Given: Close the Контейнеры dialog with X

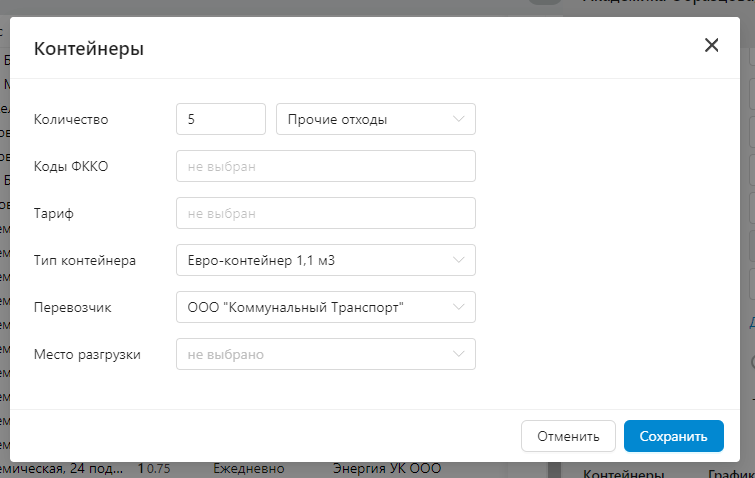Looking at the screenshot, I should pos(711,45).
